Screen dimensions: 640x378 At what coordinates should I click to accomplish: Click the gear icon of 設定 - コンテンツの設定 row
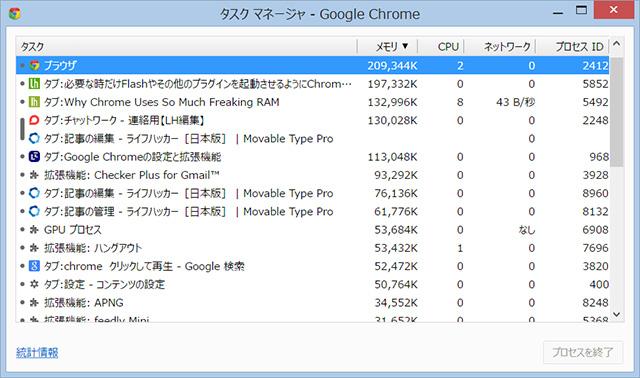point(34,284)
